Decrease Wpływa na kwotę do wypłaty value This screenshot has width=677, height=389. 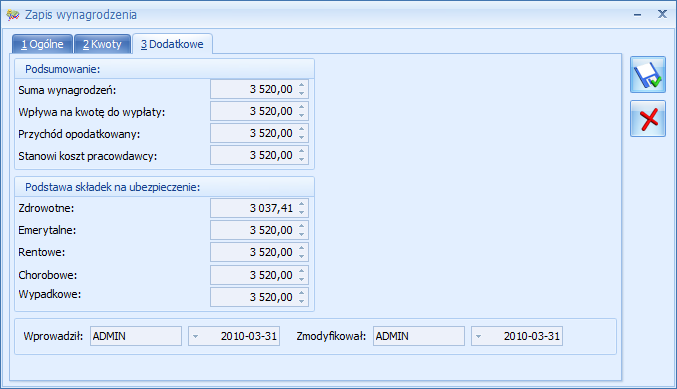click(x=301, y=116)
